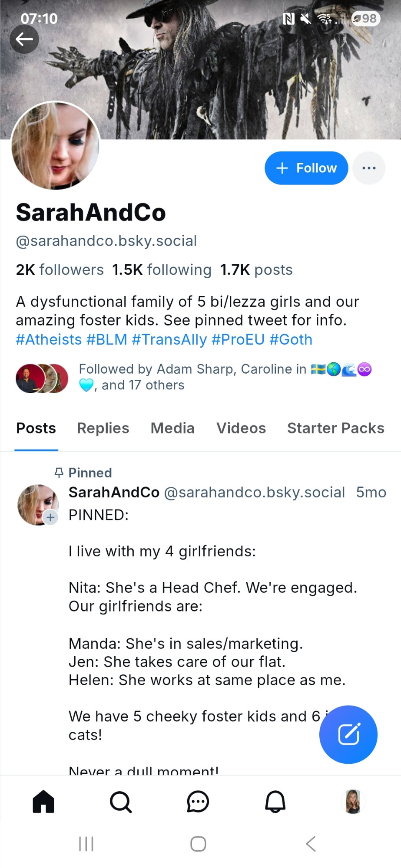
Task: View the 1.5K following list
Action: click(162, 270)
